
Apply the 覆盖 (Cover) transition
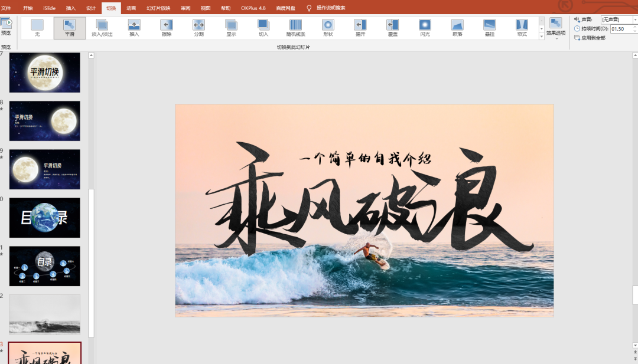coord(393,28)
